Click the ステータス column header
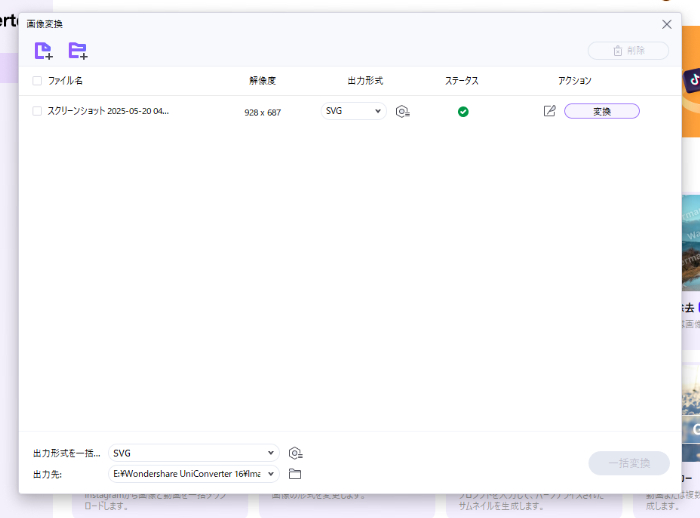Screen dimensions: 700x518 462,81
